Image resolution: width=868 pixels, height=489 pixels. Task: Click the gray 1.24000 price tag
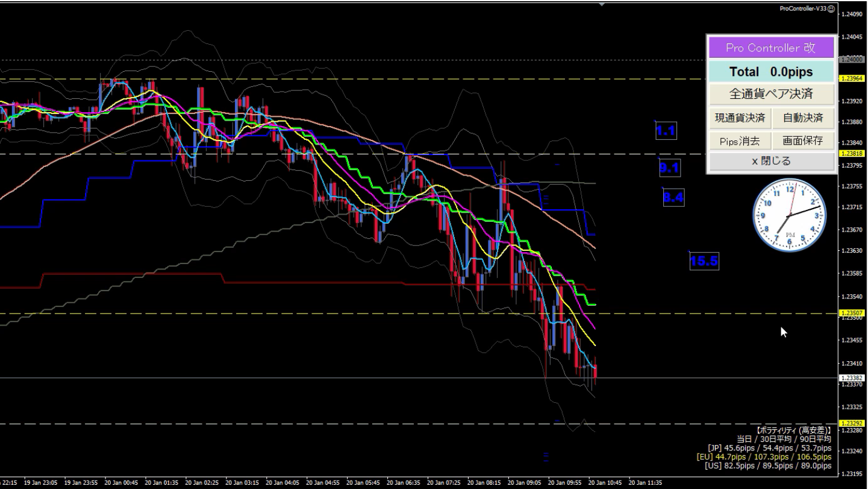click(x=851, y=60)
